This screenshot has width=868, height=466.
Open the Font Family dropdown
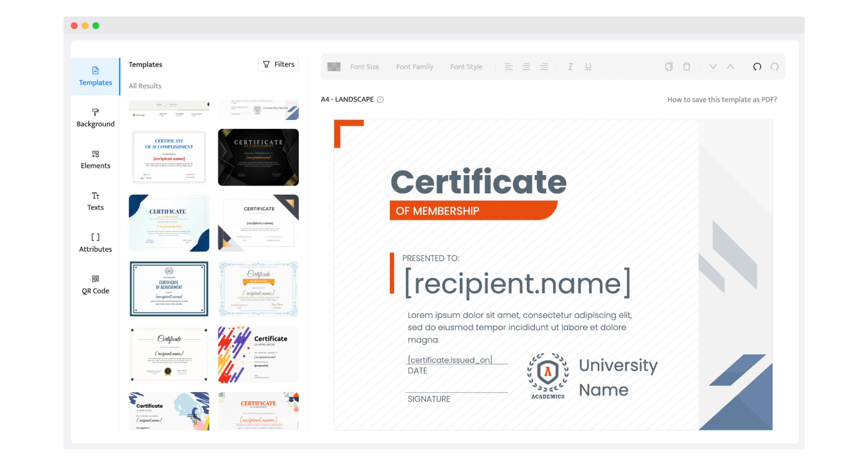(414, 66)
